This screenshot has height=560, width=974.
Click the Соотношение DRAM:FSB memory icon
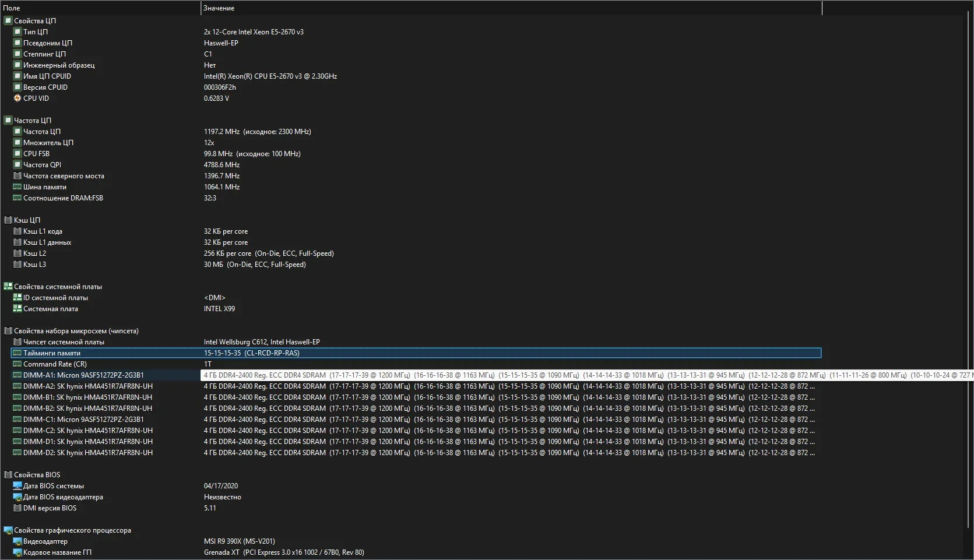click(17, 198)
